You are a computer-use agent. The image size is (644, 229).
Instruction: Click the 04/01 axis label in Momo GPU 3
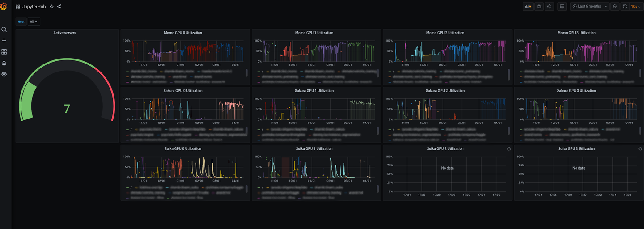(x=629, y=65)
